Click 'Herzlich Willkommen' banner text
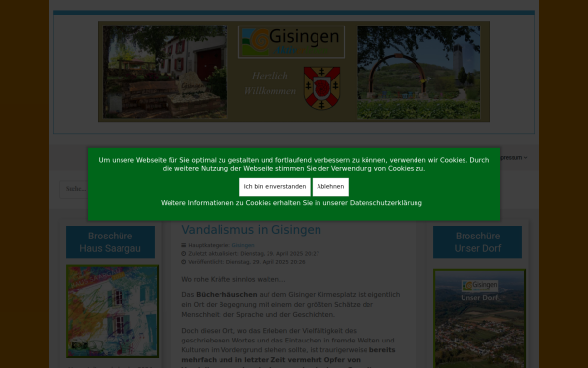 coord(269,83)
